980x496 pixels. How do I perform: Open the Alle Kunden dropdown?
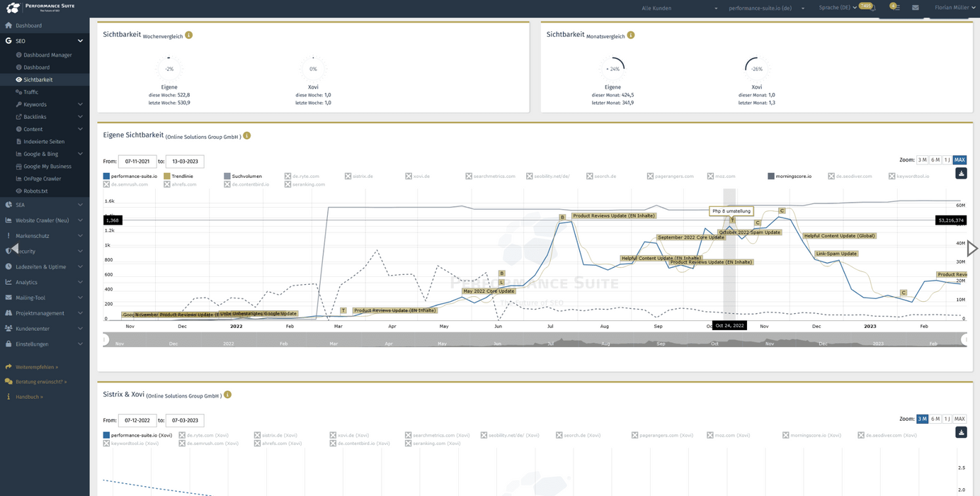(x=679, y=9)
